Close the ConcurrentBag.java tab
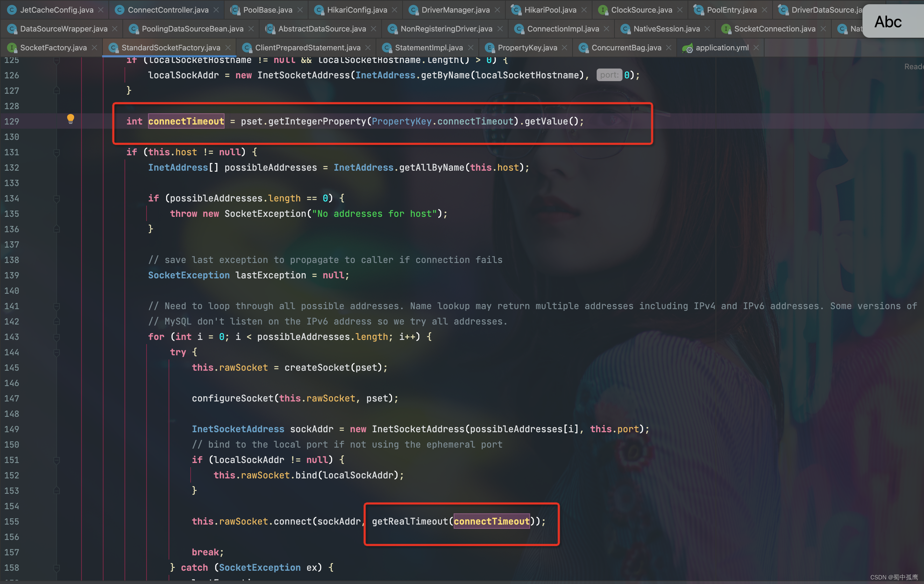The image size is (924, 584). click(669, 48)
